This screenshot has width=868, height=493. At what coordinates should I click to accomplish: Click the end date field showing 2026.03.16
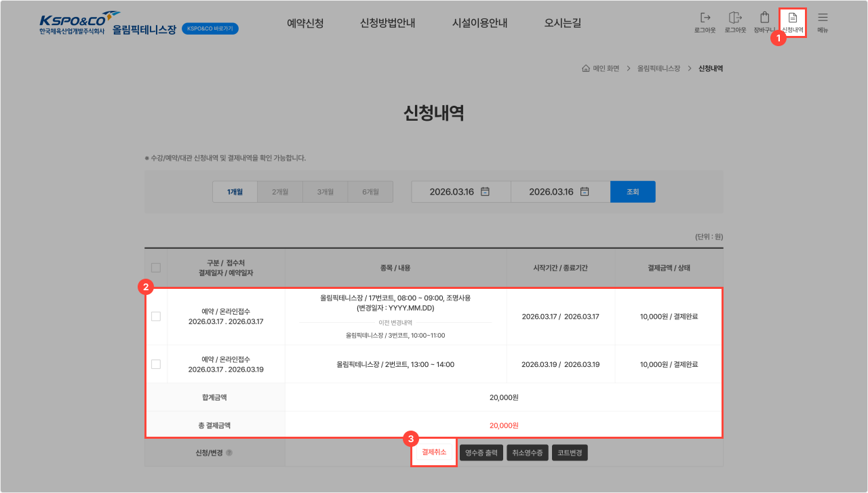tap(561, 192)
